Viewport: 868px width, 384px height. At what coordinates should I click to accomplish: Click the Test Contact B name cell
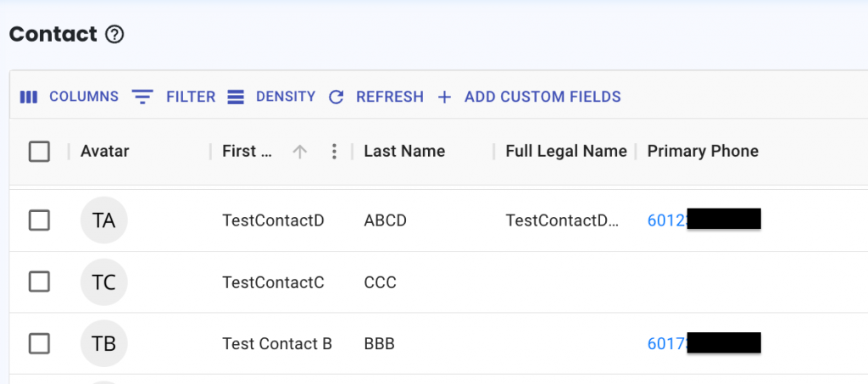point(277,344)
